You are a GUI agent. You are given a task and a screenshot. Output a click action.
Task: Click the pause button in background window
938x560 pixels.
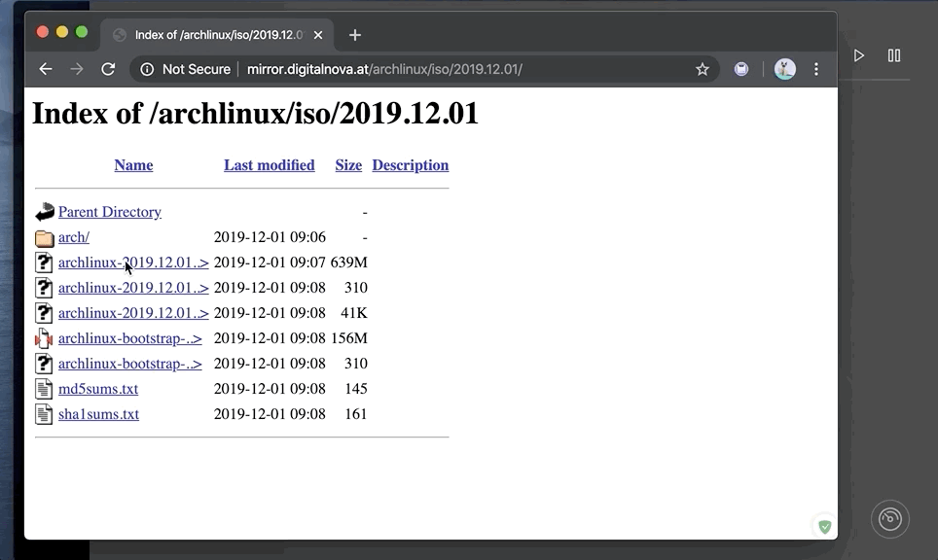tap(894, 55)
